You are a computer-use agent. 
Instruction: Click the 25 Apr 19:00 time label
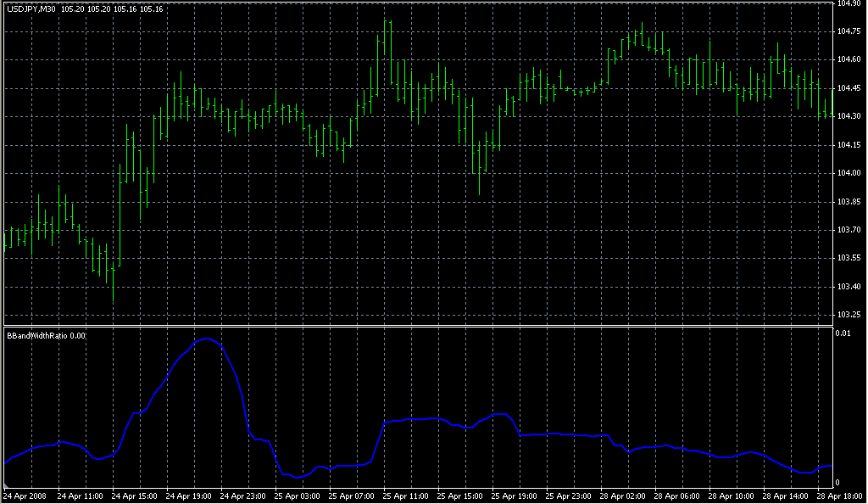click(514, 496)
